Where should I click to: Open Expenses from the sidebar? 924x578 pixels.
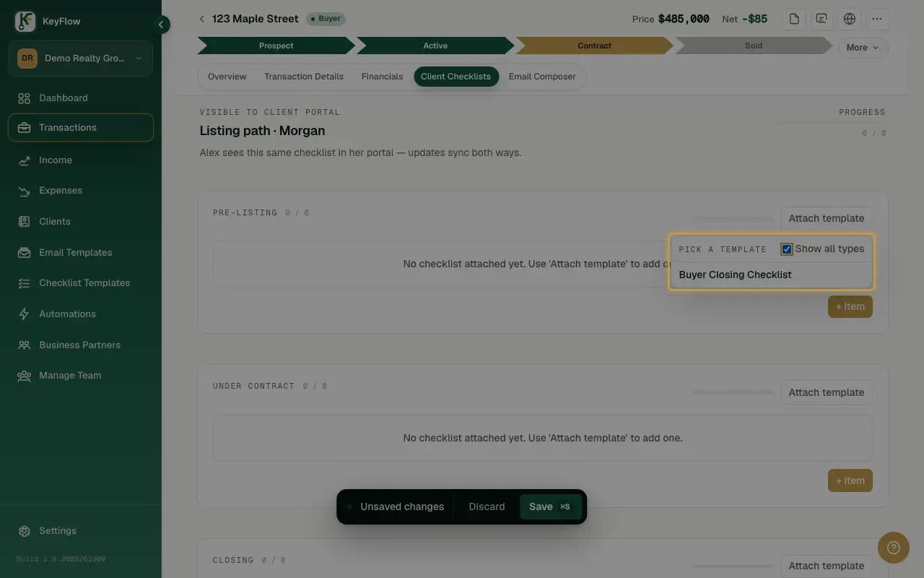pyautogui.click(x=81, y=191)
